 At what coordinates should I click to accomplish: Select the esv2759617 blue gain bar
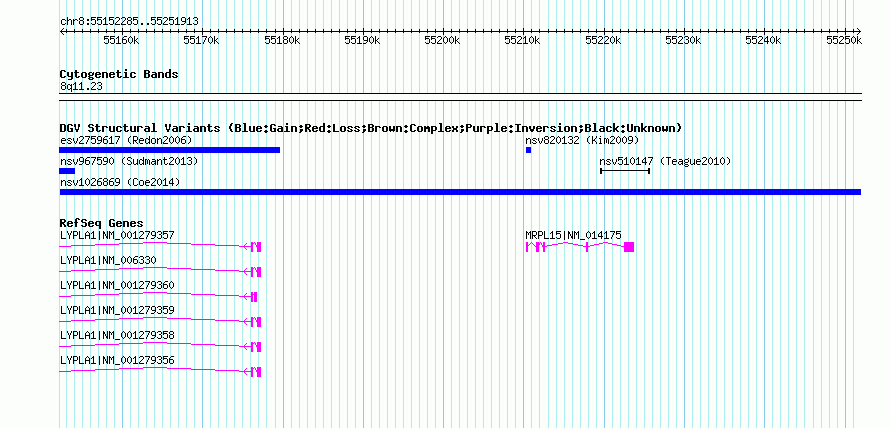170,150
